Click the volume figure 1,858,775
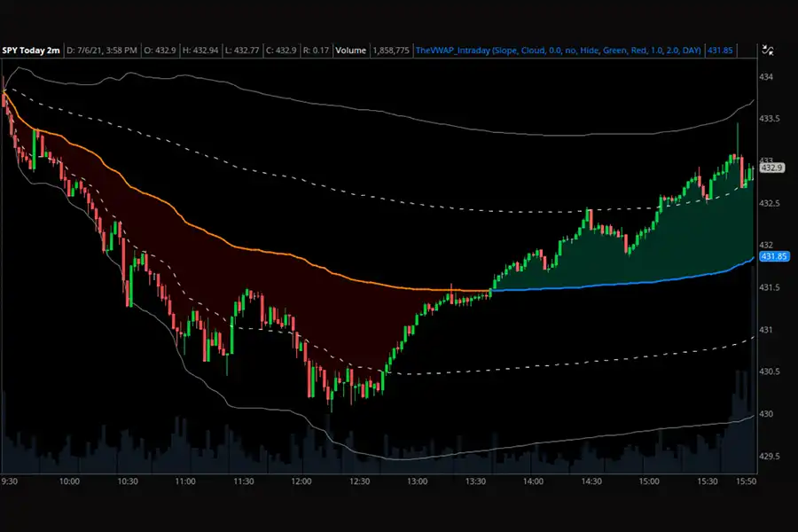 pyautogui.click(x=391, y=51)
